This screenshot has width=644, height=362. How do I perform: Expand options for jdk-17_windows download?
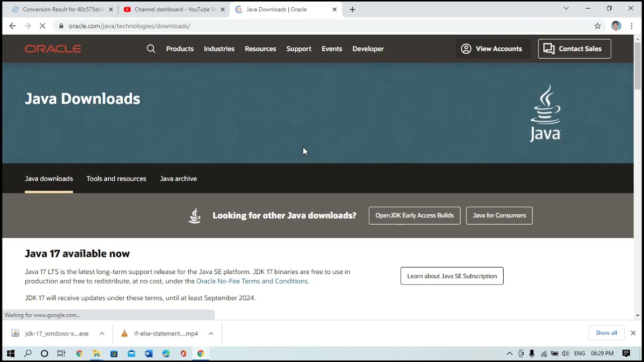(102, 333)
